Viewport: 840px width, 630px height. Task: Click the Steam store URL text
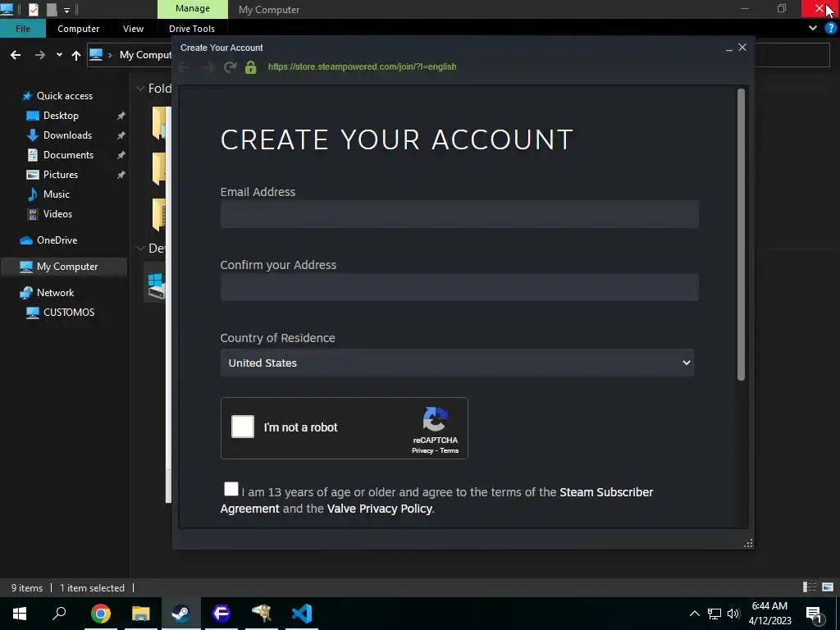(362, 66)
